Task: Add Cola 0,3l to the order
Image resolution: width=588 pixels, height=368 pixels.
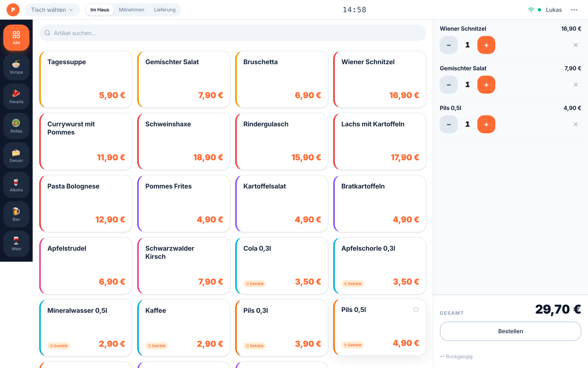Action: click(x=282, y=266)
